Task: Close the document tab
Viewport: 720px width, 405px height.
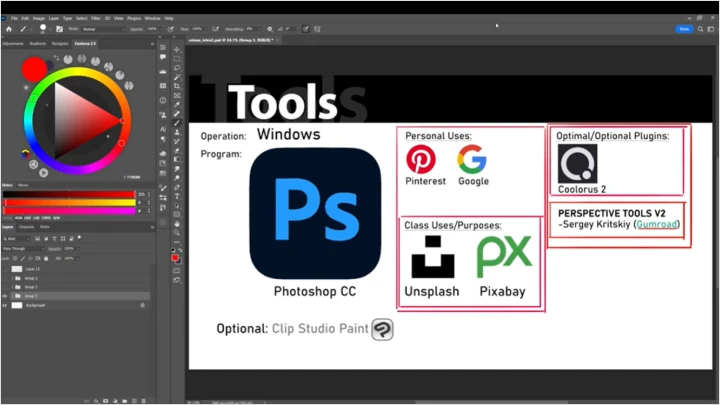Action: click(x=277, y=40)
